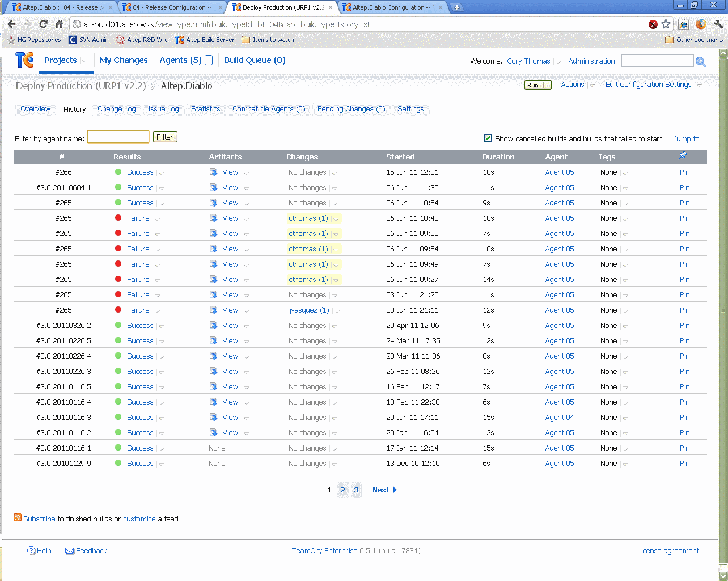Click green success status icon for #266
728x581 pixels.
pyautogui.click(x=118, y=172)
